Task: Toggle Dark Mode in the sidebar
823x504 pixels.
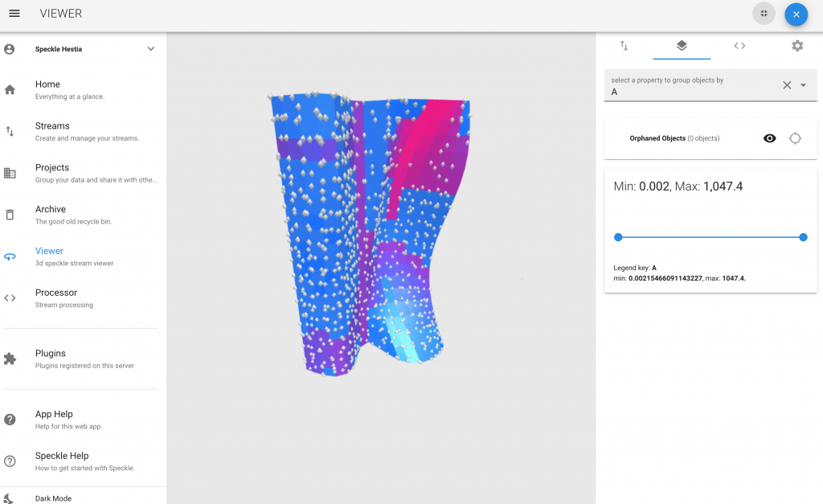Action: (x=53, y=498)
